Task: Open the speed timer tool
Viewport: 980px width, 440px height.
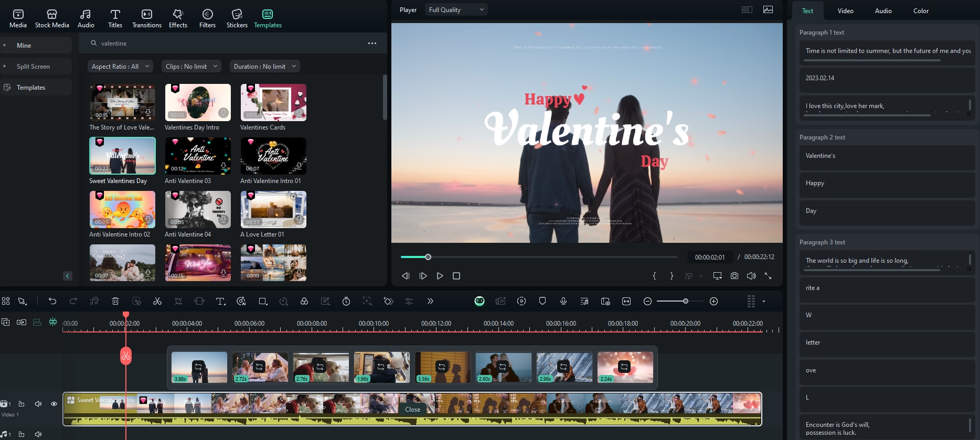Action: pos(346,301)
